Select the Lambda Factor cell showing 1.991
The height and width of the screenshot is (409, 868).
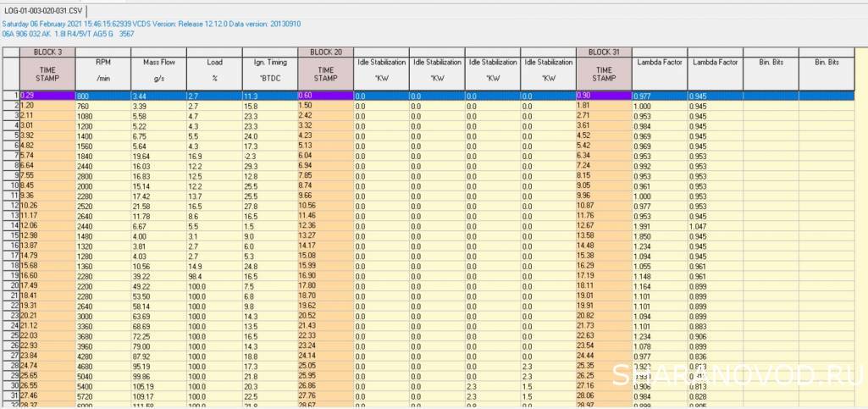point(659,225)
